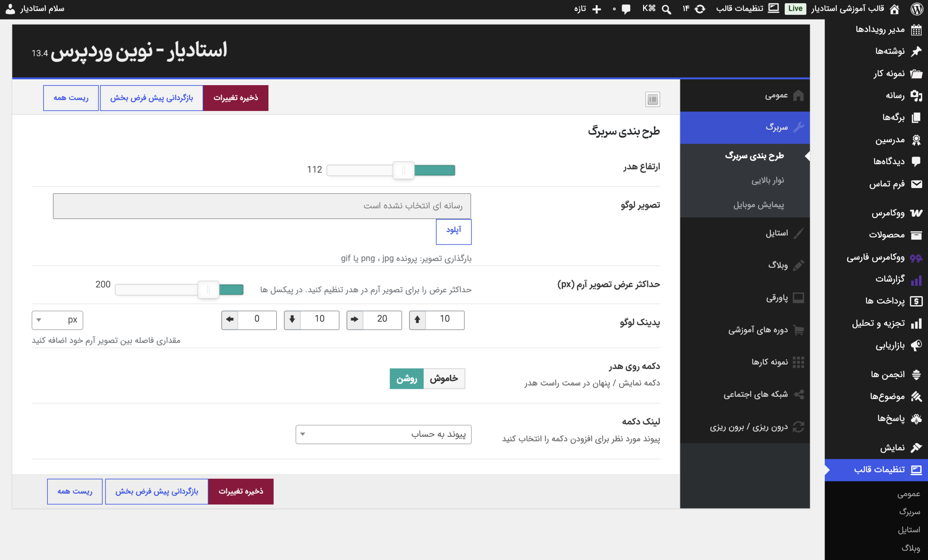Viewport: 928px width, 560px height.
Task: Click the logo image media input field
Action: pos(262,206)
